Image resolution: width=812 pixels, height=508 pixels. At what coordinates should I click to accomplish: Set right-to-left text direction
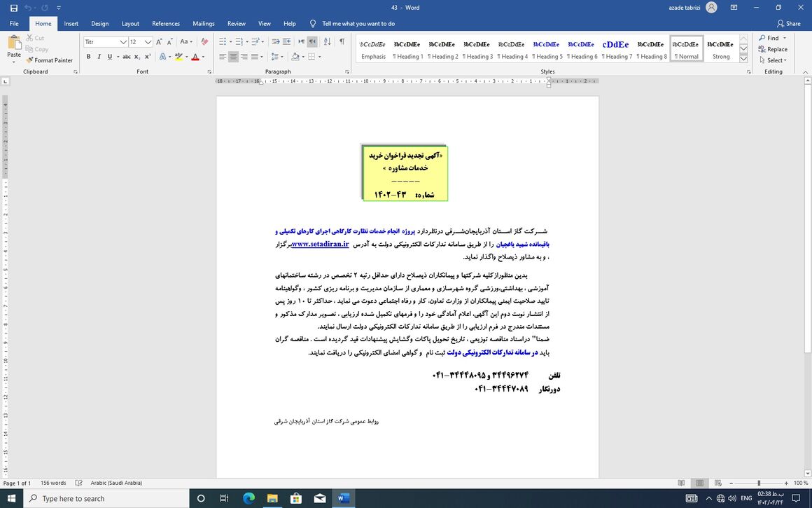[x=311, y=42]
